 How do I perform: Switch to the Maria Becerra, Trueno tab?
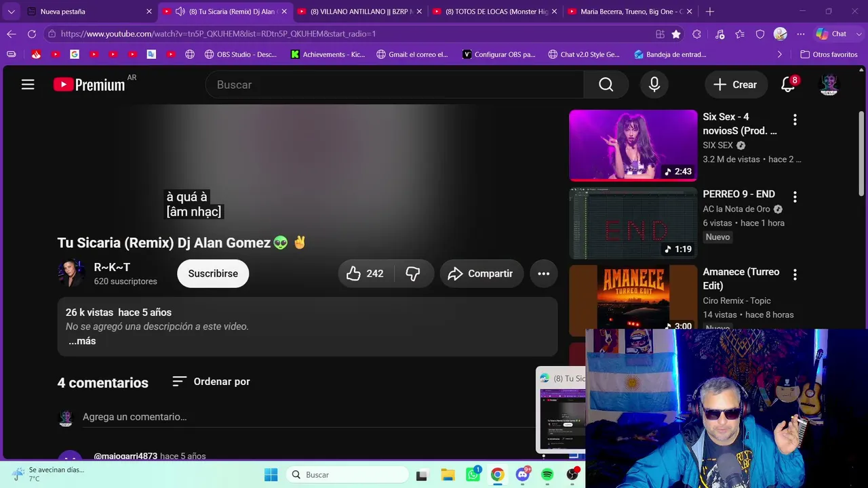tap(629, 12)
